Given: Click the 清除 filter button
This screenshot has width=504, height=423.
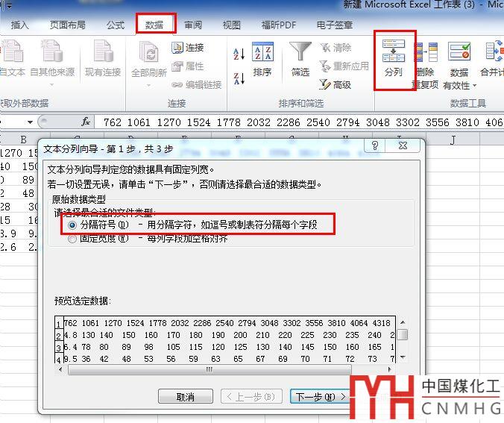Looking at the screenshot, I should pos(336,48).
